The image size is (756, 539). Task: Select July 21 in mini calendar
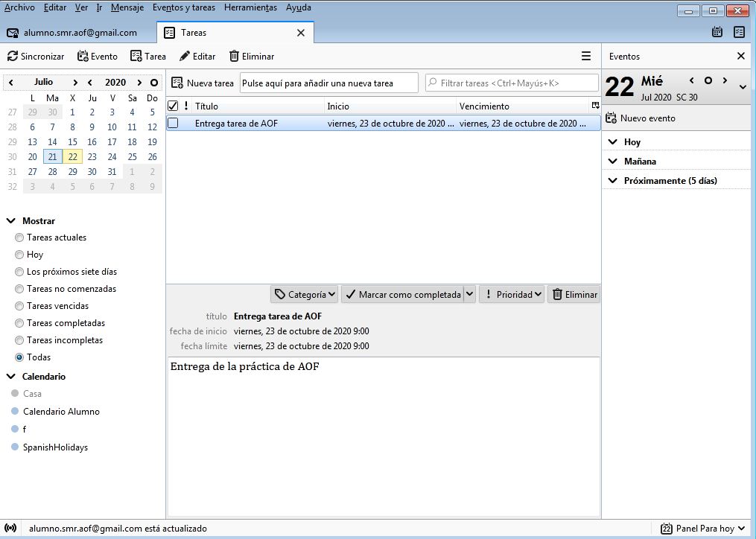[x=53, y=156]
